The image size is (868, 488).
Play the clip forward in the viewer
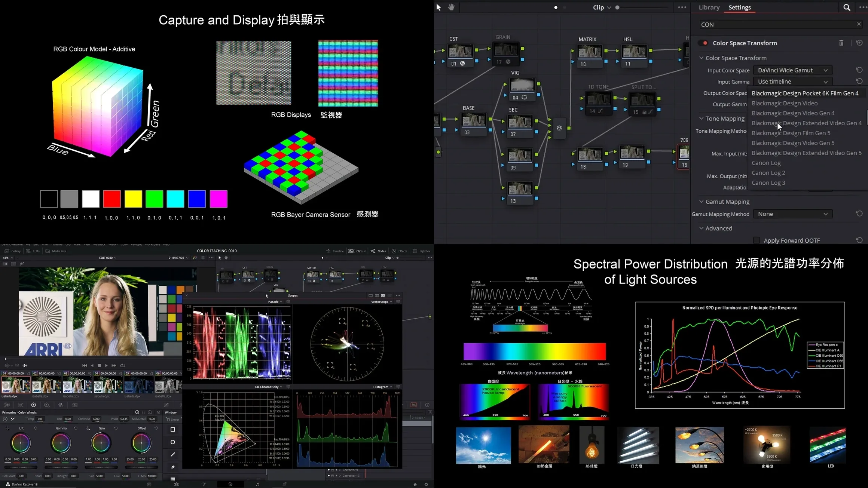pos(106,365)
